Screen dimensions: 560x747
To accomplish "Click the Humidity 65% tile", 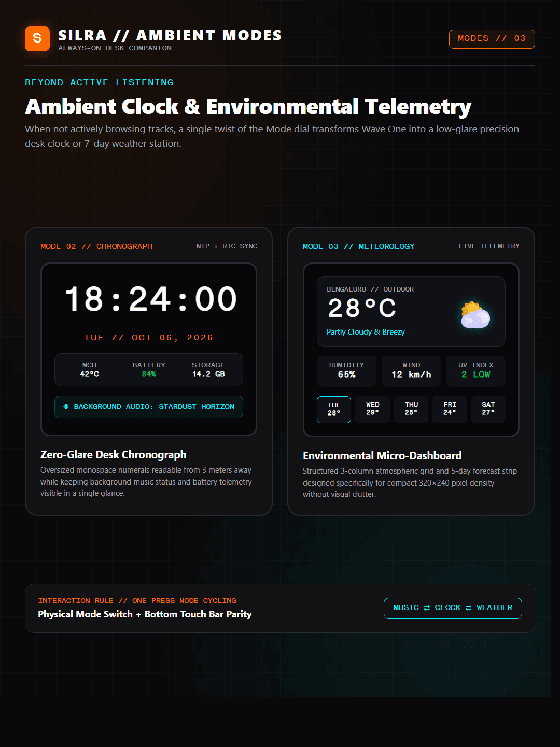I will (x=346, y=371).
